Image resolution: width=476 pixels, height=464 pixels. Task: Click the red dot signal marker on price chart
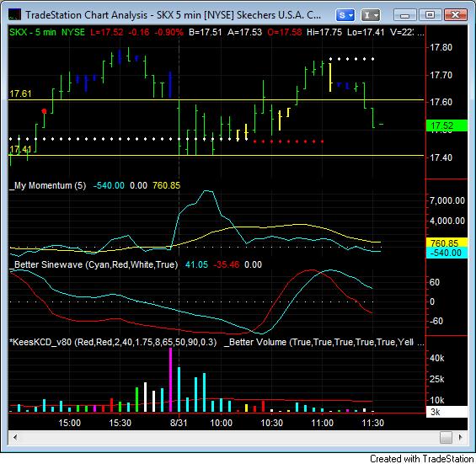coord(44,111)
